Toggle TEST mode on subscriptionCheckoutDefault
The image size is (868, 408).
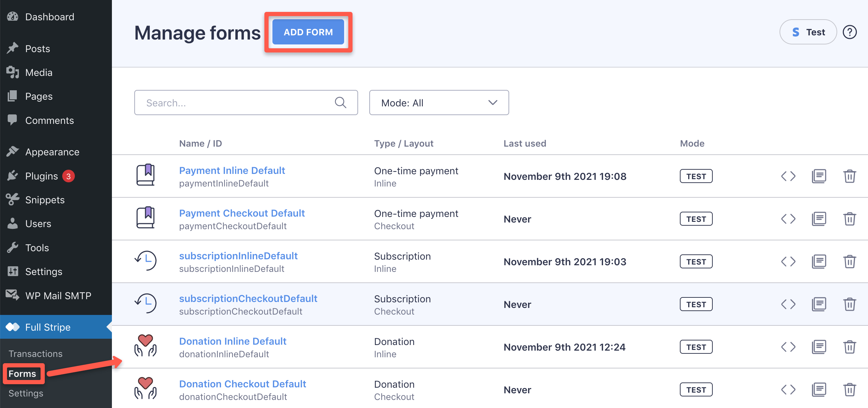click(696, 304)
